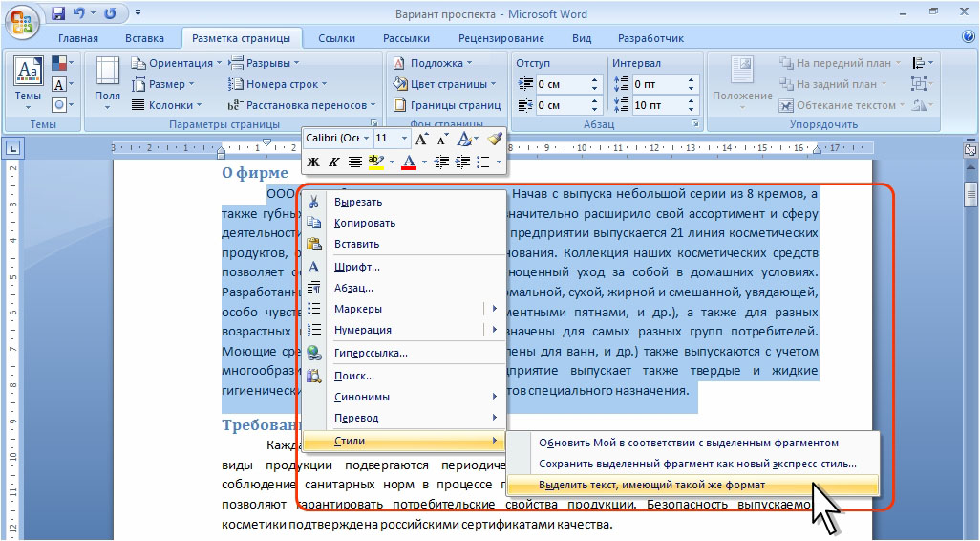The image size is (980, 541).
Task: Click Границы страниц button
Action: (x=447, y=105)
